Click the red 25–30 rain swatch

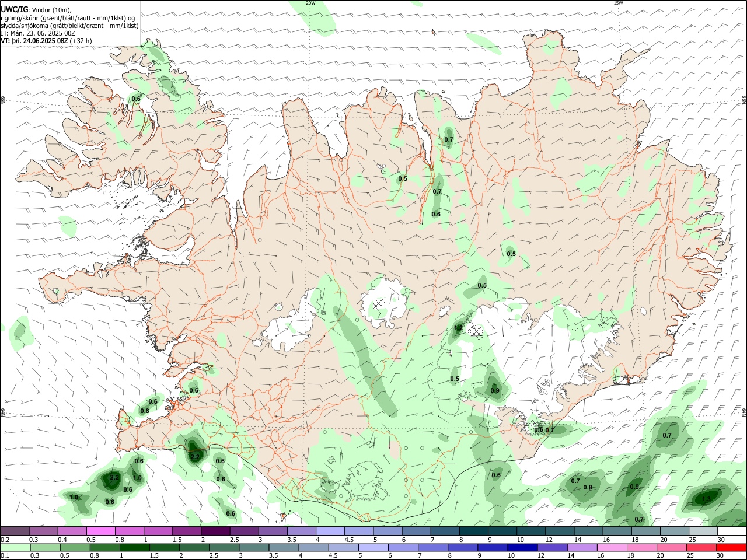701,548
